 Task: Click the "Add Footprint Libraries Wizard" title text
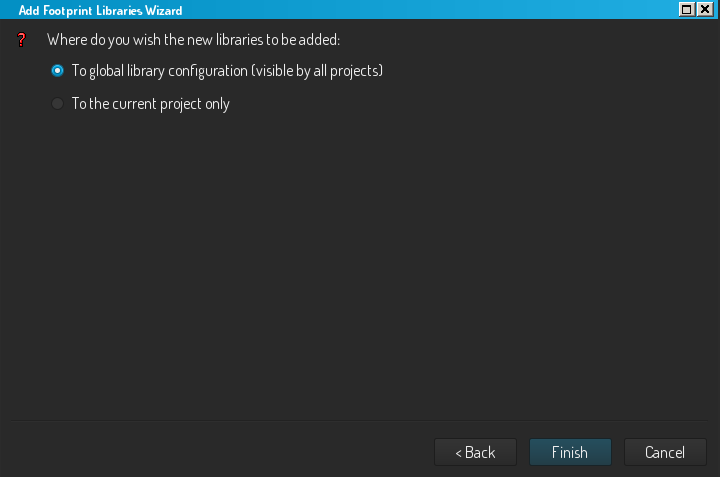[100, 9]
